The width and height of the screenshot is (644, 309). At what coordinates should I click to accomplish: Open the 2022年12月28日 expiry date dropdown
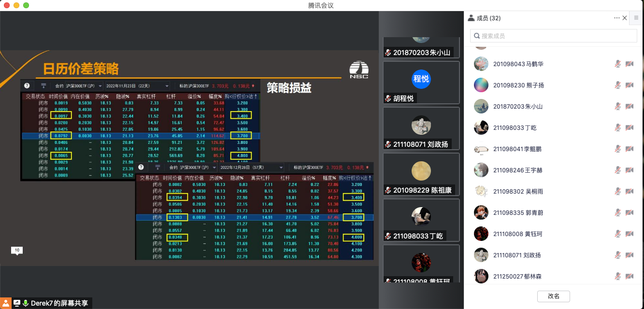[x=250, y=168]
